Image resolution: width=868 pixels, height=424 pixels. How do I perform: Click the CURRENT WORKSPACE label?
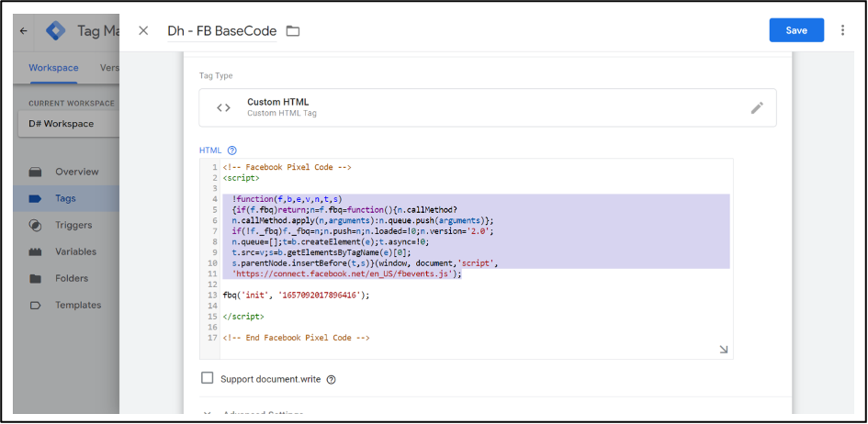[72, 104]
